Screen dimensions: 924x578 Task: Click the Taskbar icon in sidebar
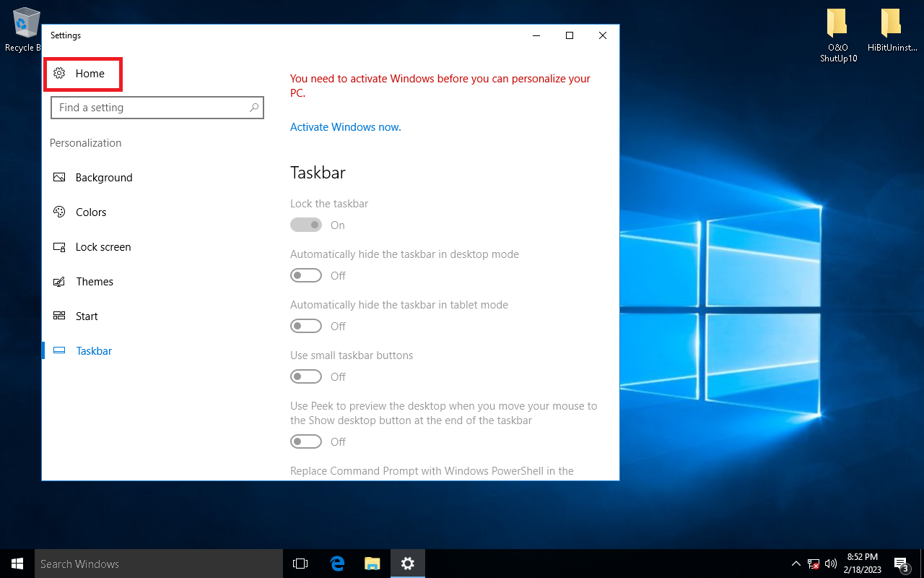click(x=60, y=351)
